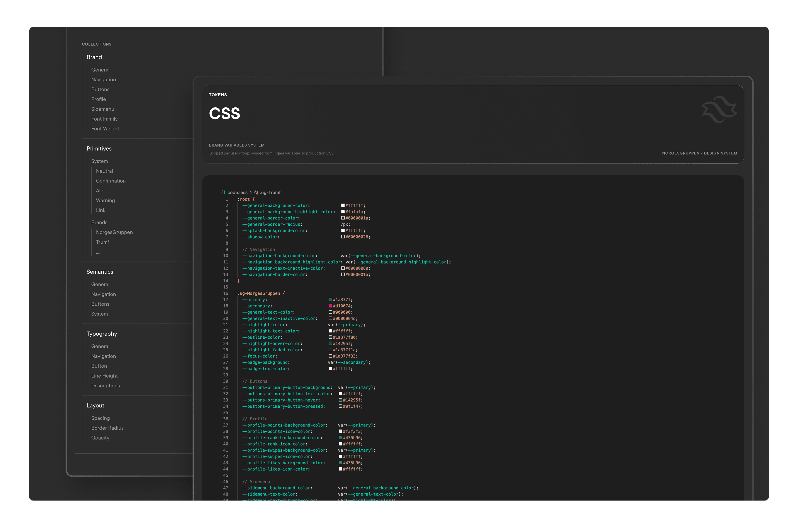798x532 pixels.
Task: Click the breadcrumb chevron after code.less
Action: tap(250, 192)
